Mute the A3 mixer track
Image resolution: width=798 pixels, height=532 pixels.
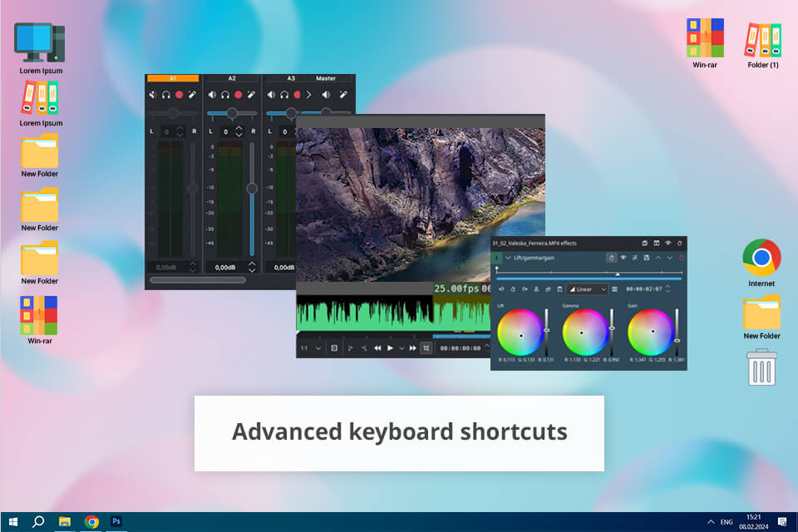[271, 95]
